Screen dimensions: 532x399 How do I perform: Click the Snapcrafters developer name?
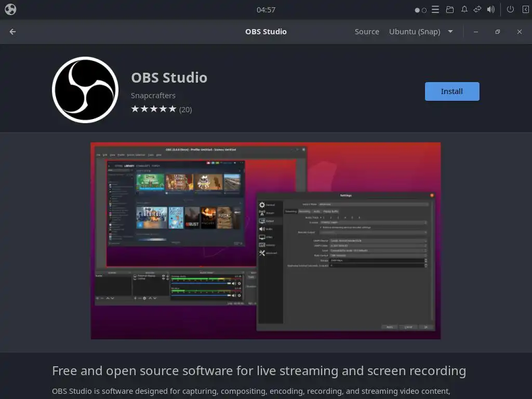153,96
